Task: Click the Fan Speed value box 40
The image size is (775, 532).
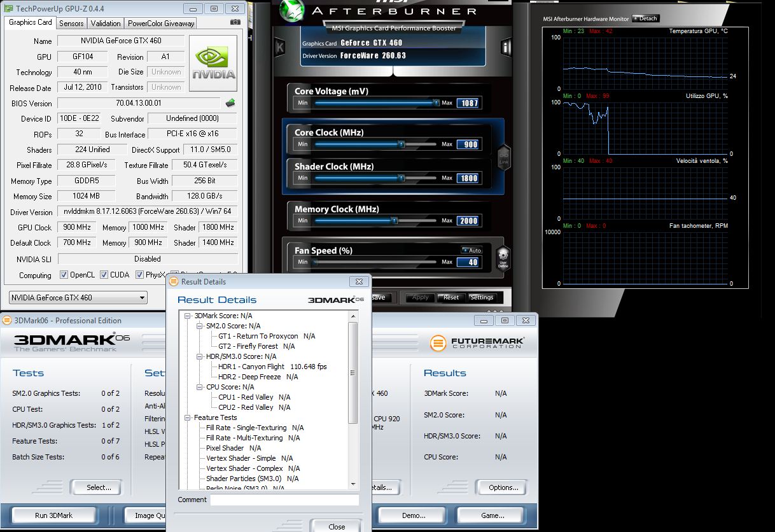Action: point(468,262)
